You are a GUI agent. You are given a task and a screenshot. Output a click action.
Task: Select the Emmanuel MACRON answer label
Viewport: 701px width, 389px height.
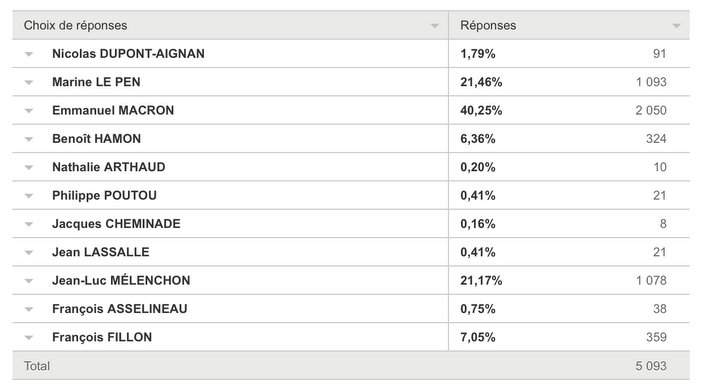point(113,110)
